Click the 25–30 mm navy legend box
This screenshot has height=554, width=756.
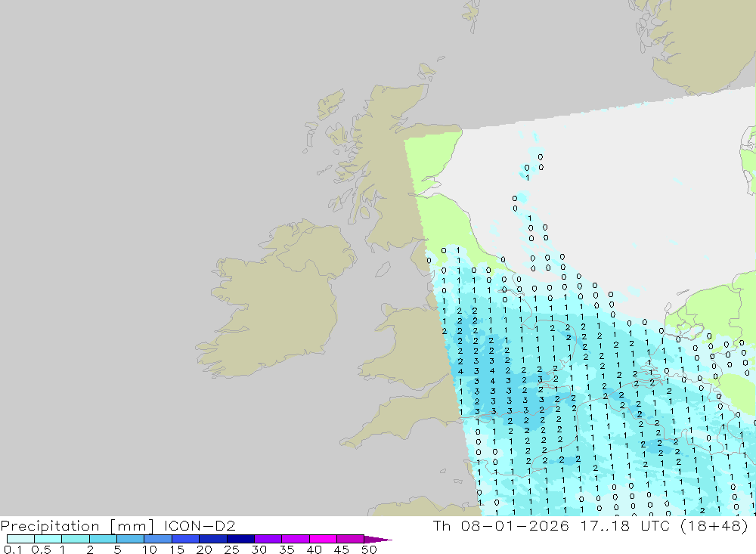coord(240,539)
